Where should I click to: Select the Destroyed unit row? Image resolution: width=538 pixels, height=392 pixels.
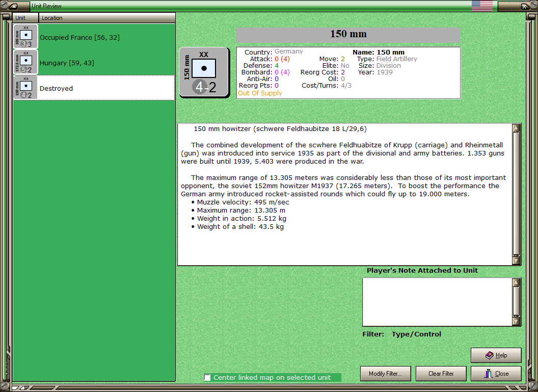click(x=94, y=88)
